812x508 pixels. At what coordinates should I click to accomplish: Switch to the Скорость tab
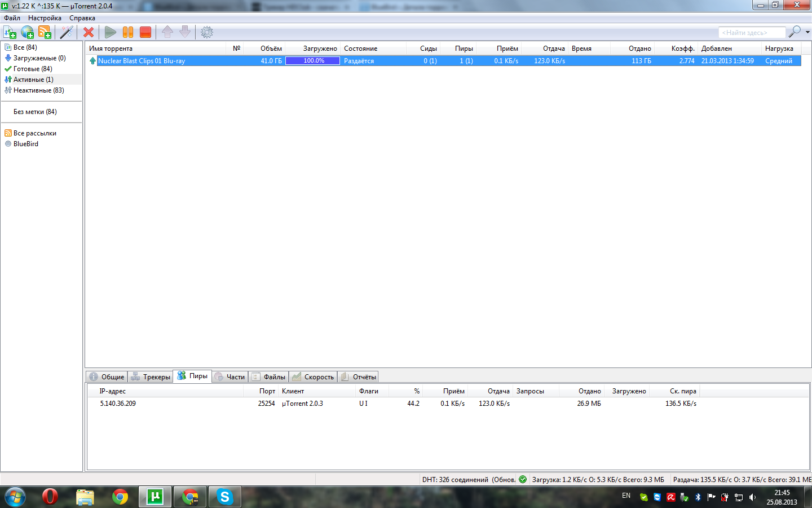coord(313,377)
